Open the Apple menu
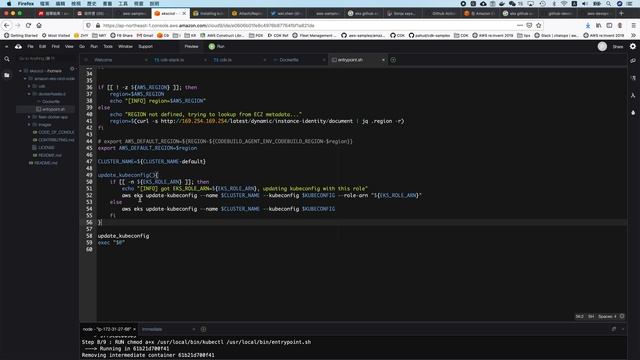640x360 pixels. coord(9,4)
